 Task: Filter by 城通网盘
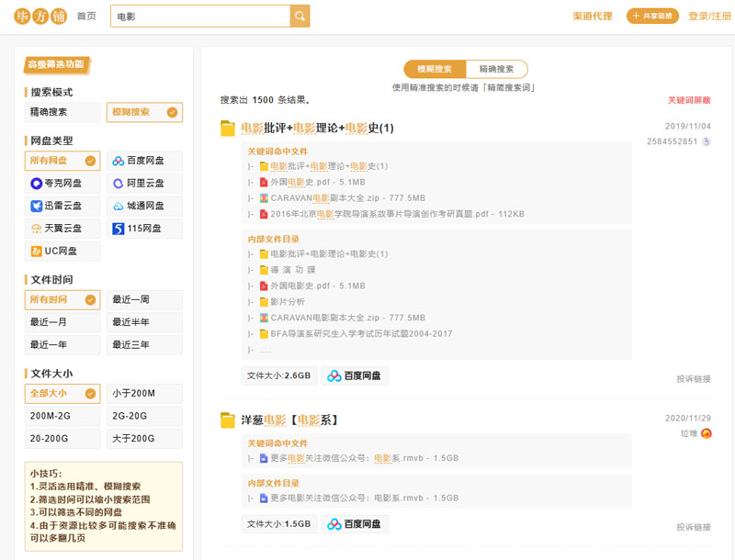tap(144, 206)
